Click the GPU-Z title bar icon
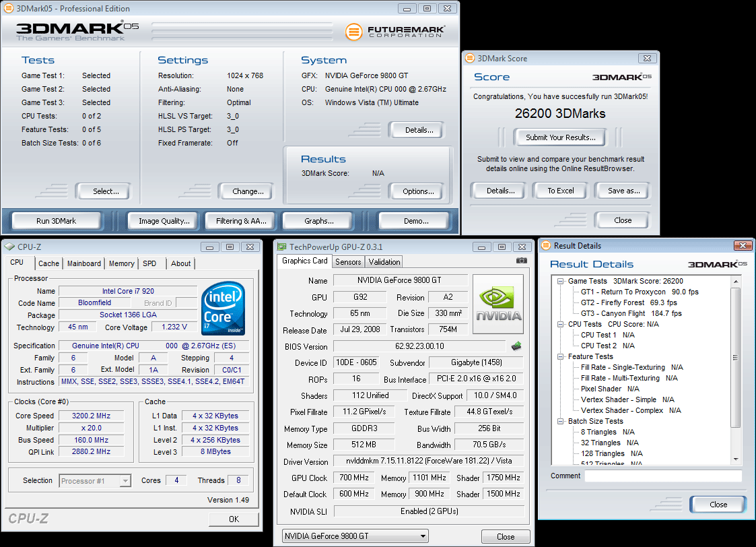The image size is (756, 547). click(281, 247)
